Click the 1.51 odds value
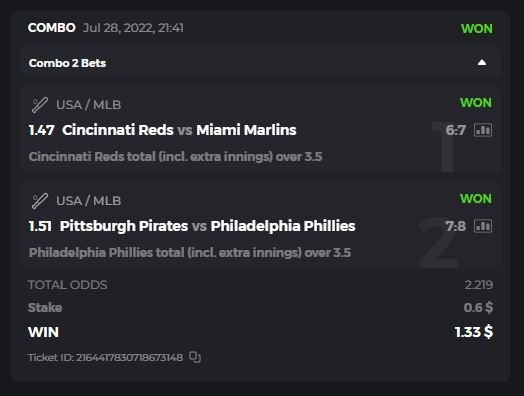 coord(40,226)
